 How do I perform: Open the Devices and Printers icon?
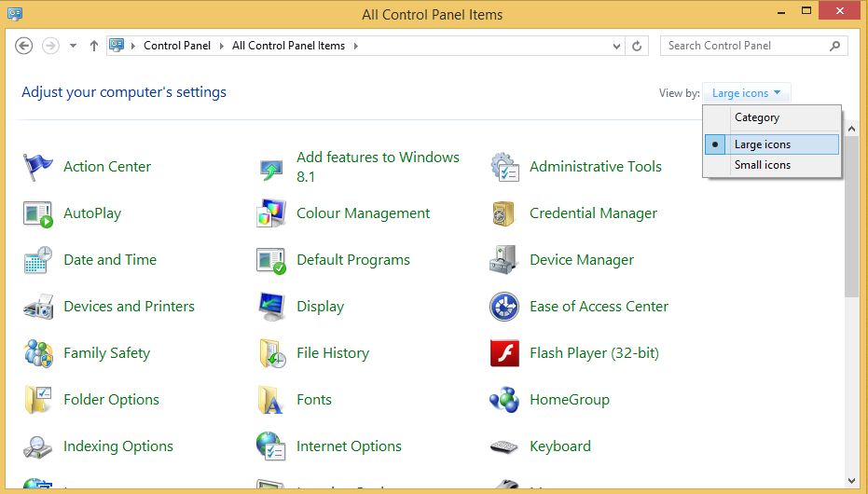[x=38, y=307]
